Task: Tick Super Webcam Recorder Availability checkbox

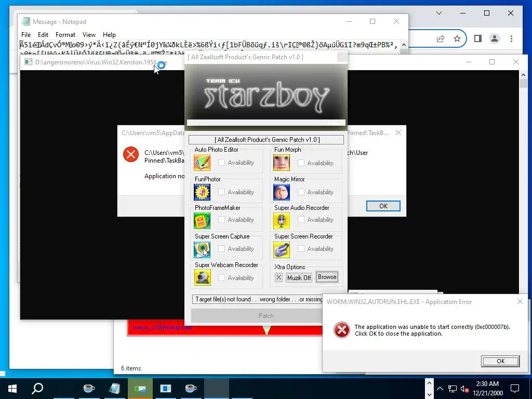Action: [x=221, y=277]
